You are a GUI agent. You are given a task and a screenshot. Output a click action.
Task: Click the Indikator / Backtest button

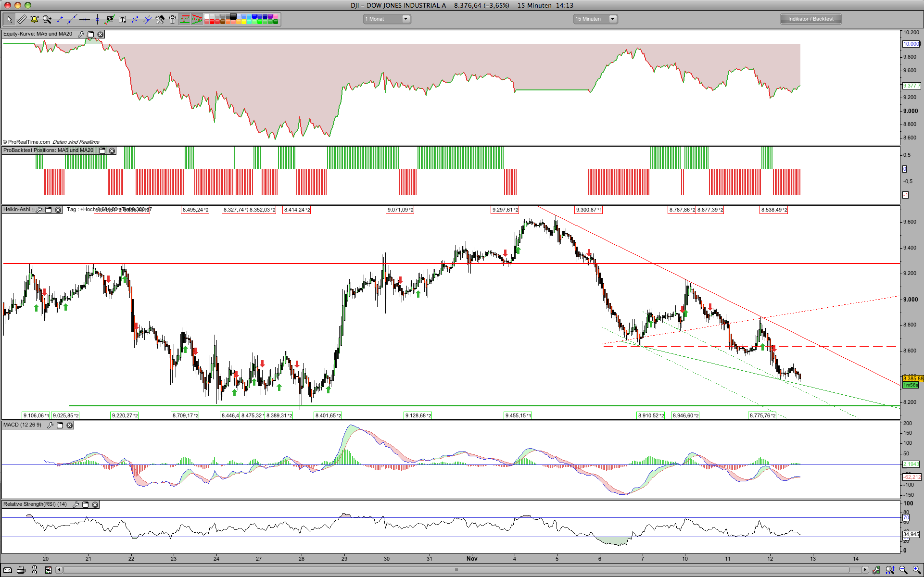pyautogui.click(x=810, y=19)
